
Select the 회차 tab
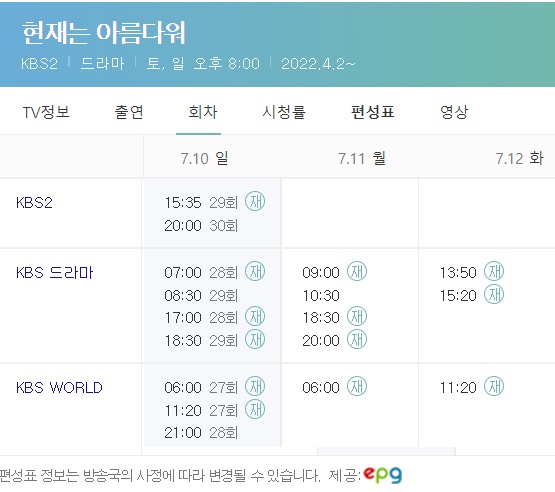click(x=202, y=112)
